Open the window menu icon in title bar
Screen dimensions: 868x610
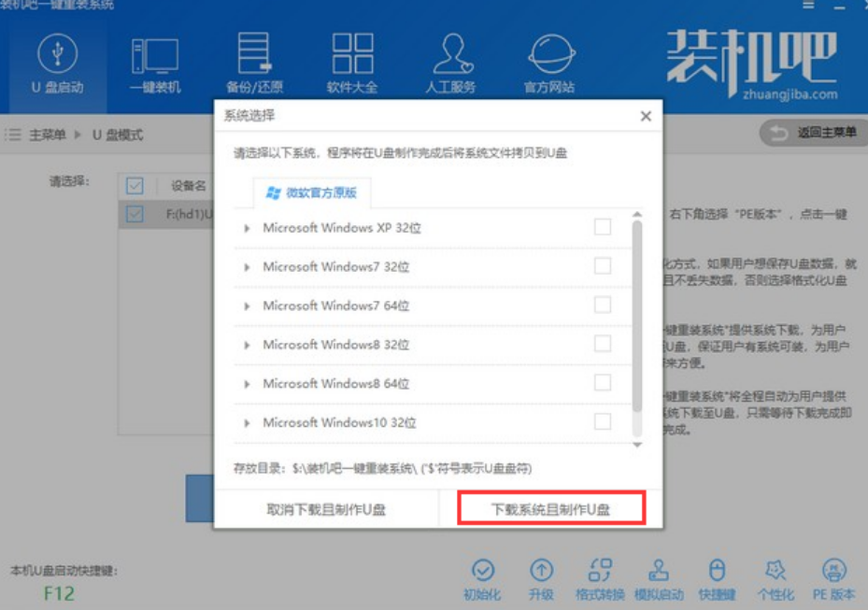(809, 5)
